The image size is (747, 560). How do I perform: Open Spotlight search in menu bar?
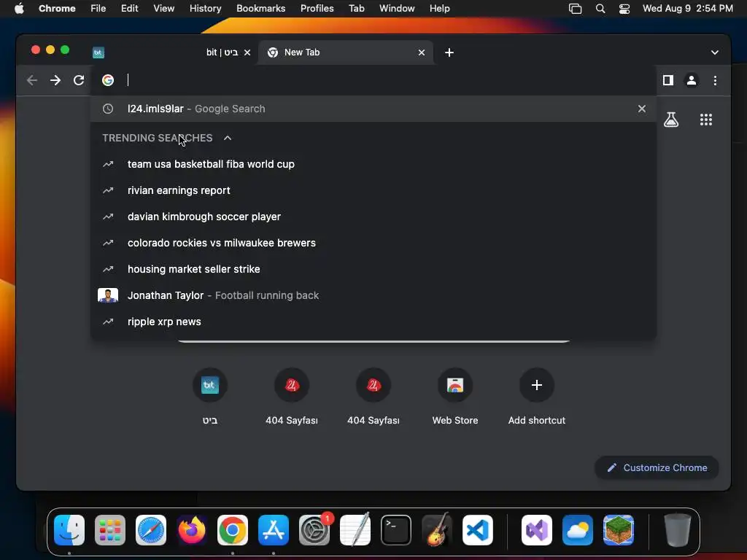600,9
